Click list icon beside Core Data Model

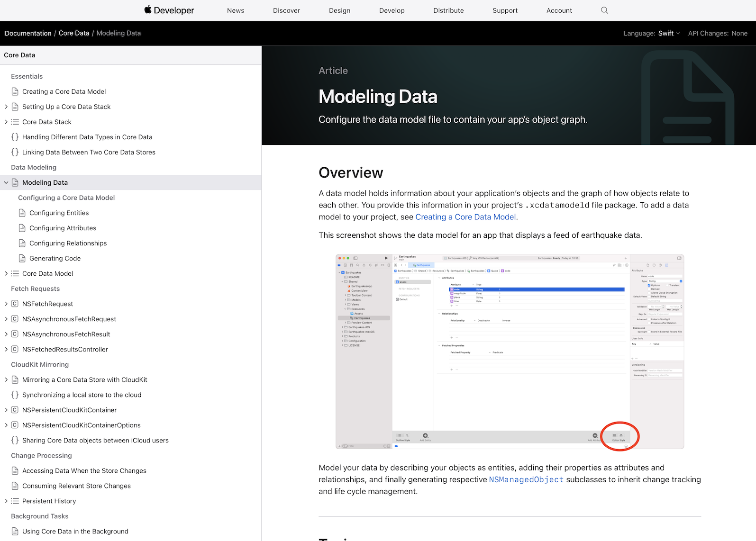[15, 273]
